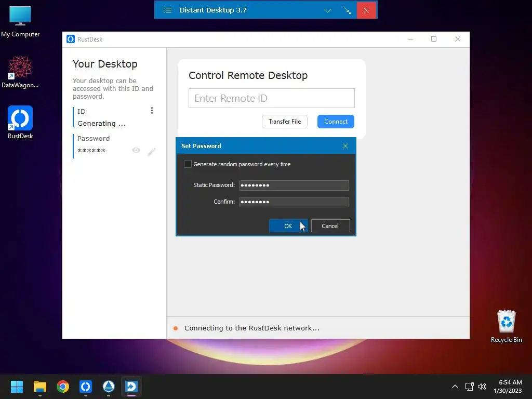This screenshot has width=532, height=399.
Task: Expand the Distant Desktop dropdown chevron
Action: [x=327, y=10]
